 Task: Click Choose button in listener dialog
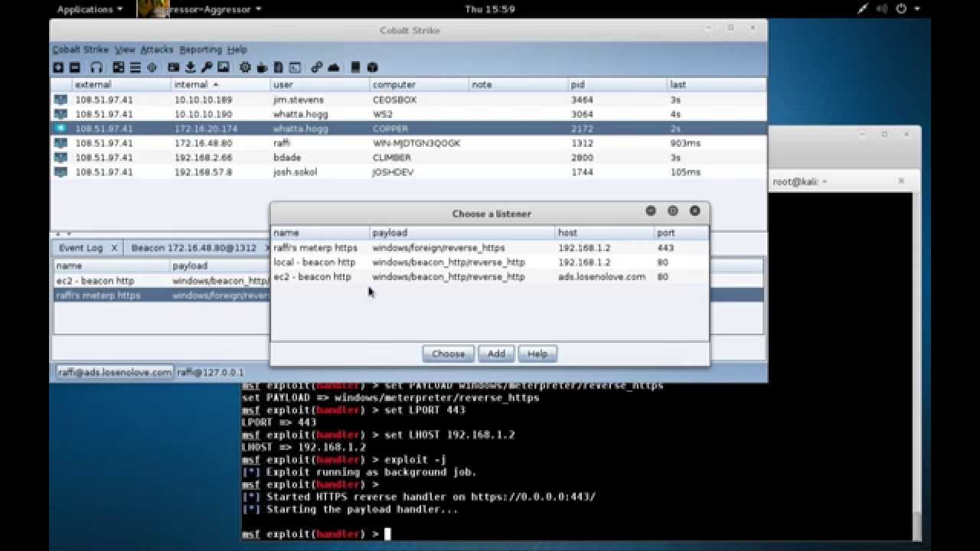(448, 354)
